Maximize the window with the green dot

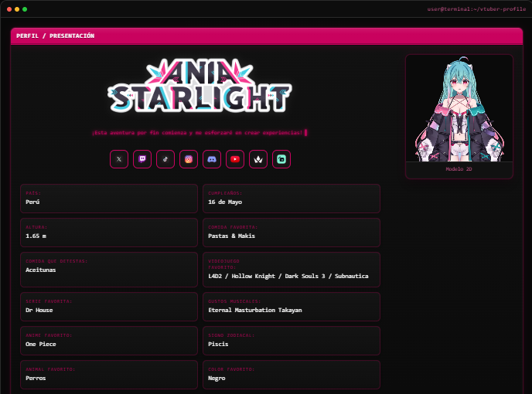point(25,9)
